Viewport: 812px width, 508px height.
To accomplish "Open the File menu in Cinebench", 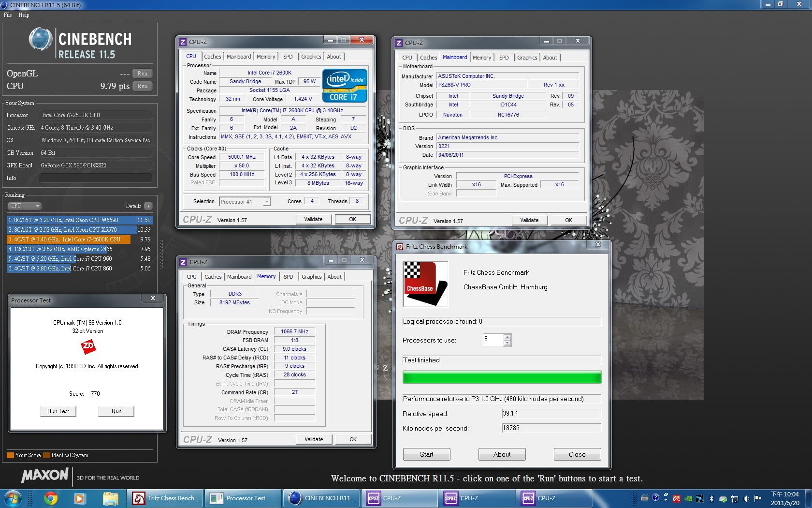I will pos(8,15).
